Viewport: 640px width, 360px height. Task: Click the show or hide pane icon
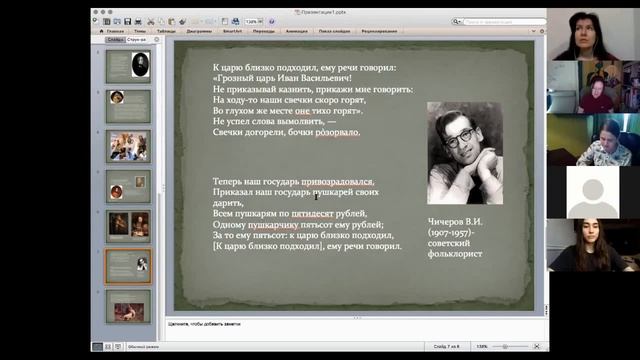(224, 22)
